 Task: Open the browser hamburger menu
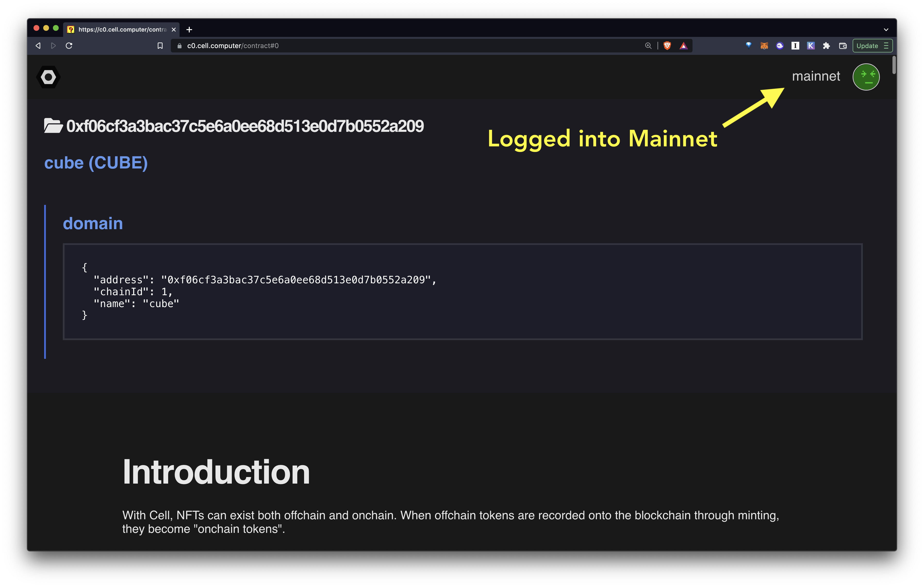(886, 46)
